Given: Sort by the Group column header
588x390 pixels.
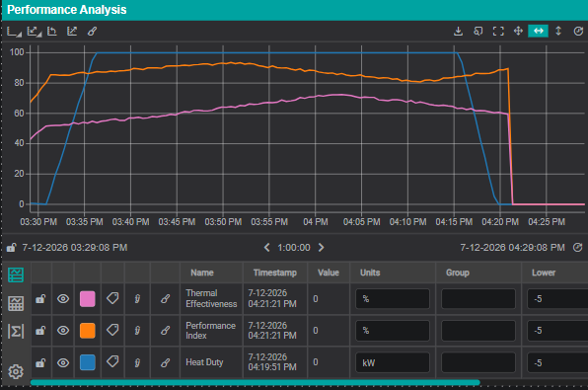Looking at the screenshot, I should click(458, 273).
